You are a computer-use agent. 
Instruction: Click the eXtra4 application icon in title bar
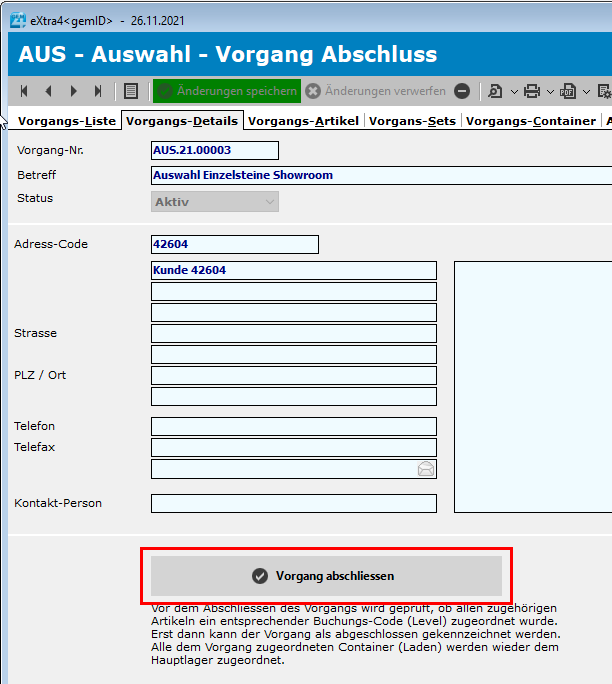[x=18, y=21]
